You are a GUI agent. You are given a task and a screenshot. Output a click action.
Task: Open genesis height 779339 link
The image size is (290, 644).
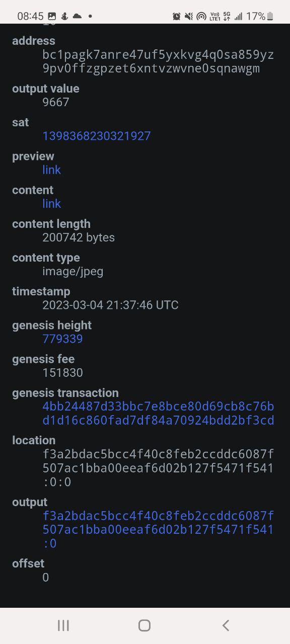62,339
